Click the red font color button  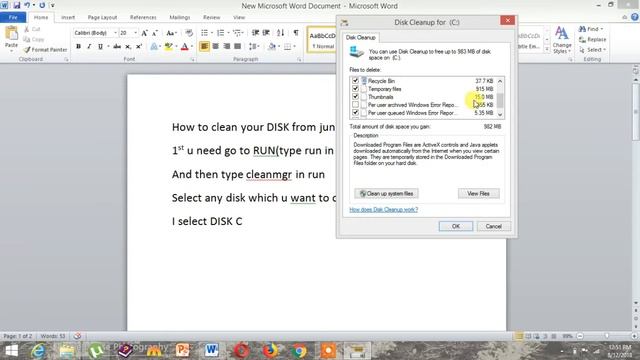click(x=184, y=47)
